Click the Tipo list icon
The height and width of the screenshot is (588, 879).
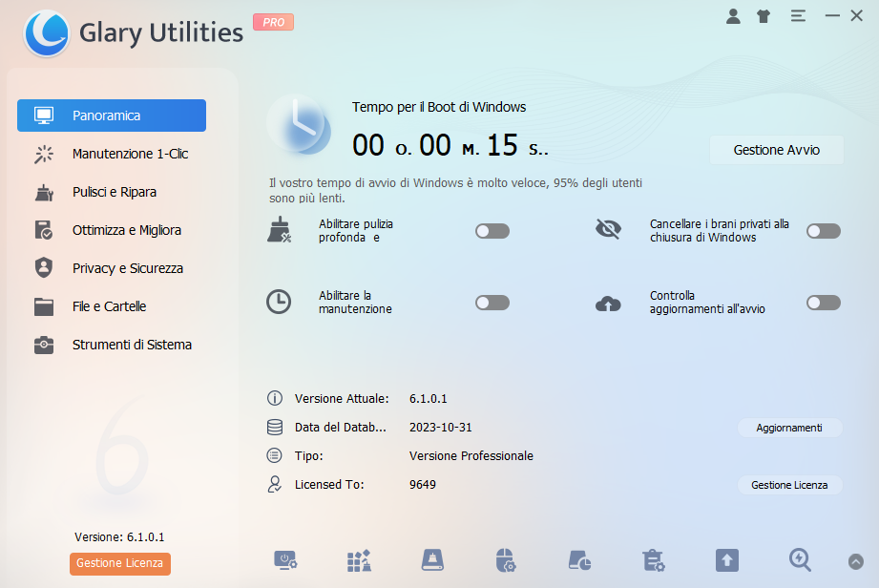tap(274, 455)
